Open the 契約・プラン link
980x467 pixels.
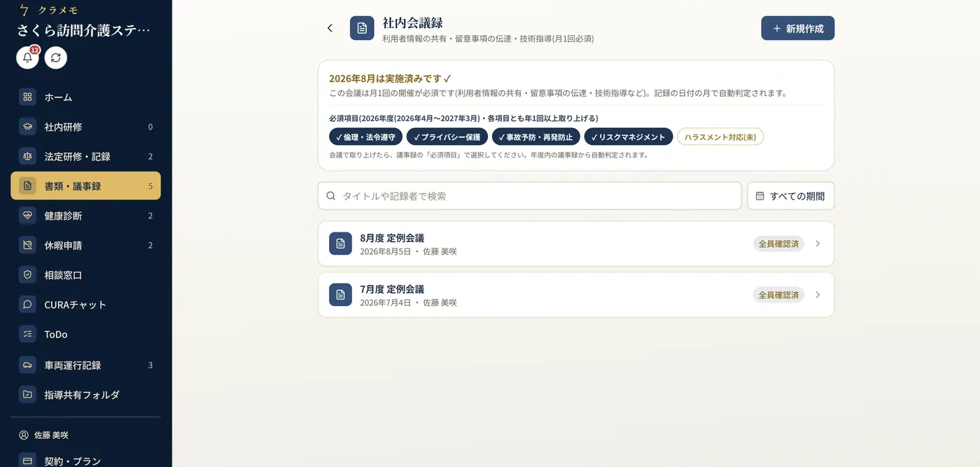85,461
